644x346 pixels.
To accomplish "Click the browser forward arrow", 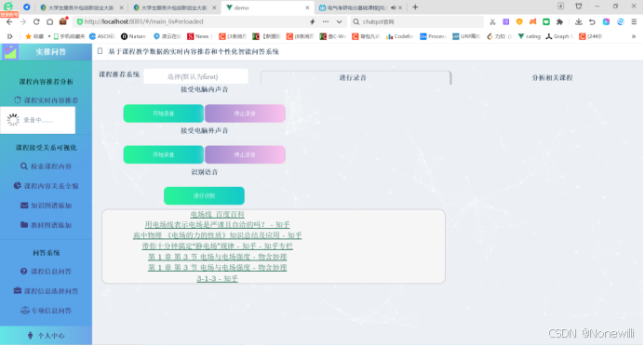I will pos(22,21).
